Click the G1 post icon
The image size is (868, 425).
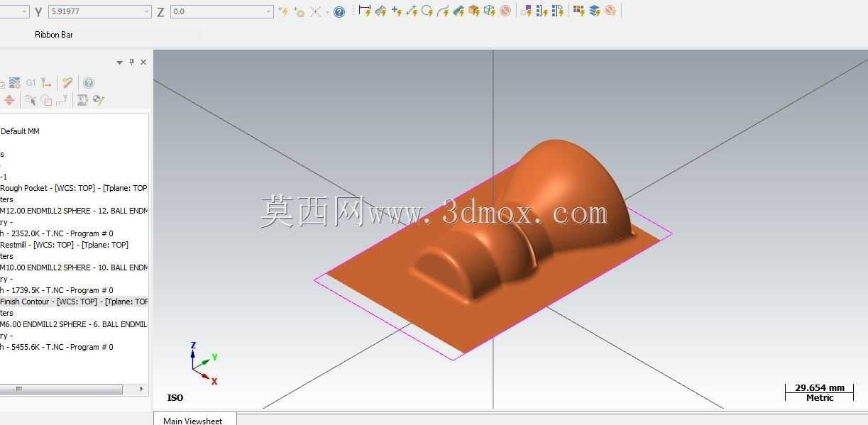(x=31, y=83)
